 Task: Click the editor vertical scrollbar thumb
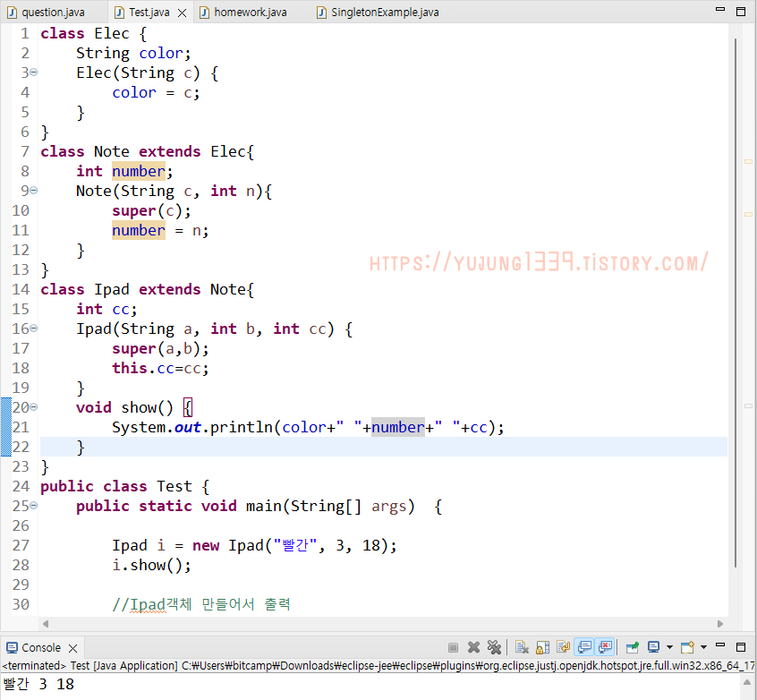click(736, 303)
